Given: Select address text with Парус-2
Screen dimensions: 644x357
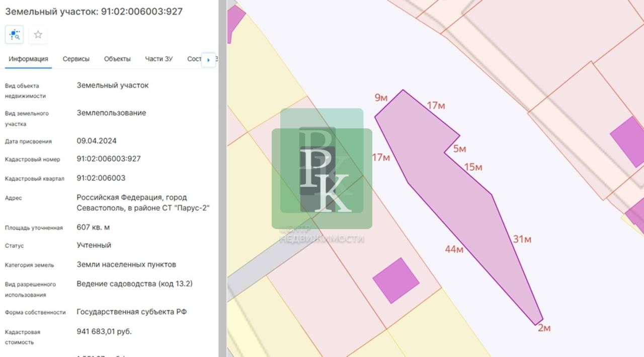Looking at the screenshot, I should click(x=143, y=202).
